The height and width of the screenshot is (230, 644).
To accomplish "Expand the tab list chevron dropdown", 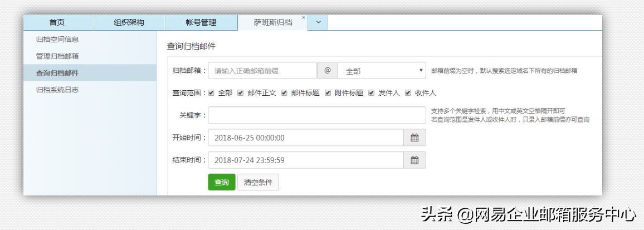I will [x=318, y=23].
